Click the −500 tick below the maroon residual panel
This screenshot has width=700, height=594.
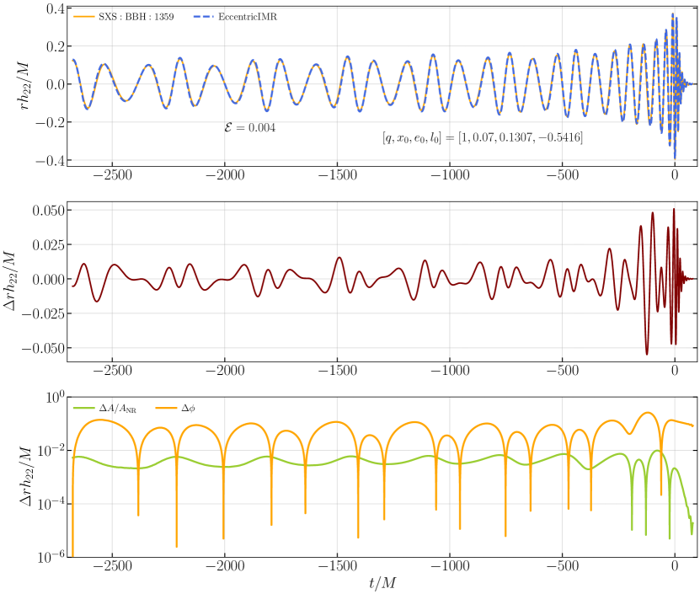tap(563, 371)
